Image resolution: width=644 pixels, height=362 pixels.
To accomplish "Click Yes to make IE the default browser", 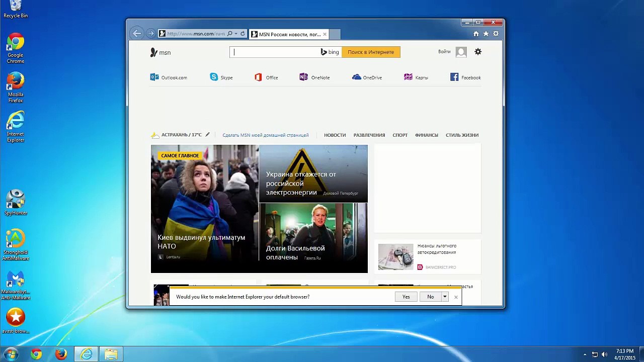I will pyautogui.click(x=406, y=297).
